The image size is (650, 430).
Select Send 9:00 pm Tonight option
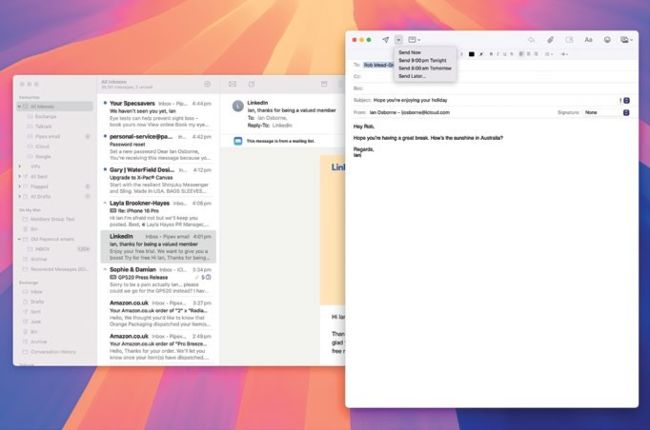420,60
